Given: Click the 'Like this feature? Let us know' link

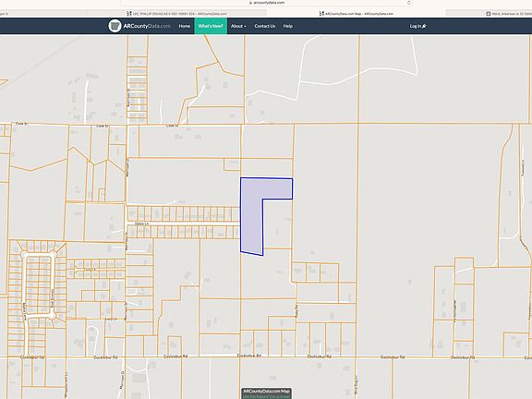Looking at the screenshot, I should tap(266, 396).
